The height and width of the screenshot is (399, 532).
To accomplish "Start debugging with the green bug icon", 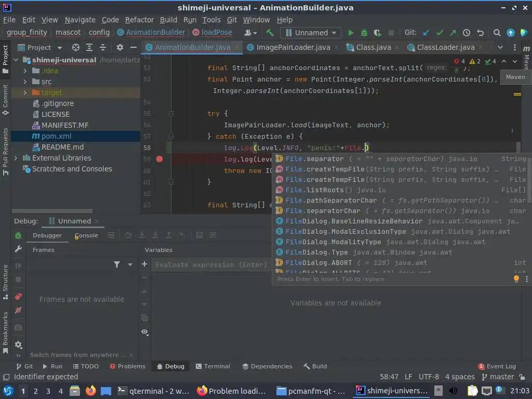I will [x=364, y=33].
